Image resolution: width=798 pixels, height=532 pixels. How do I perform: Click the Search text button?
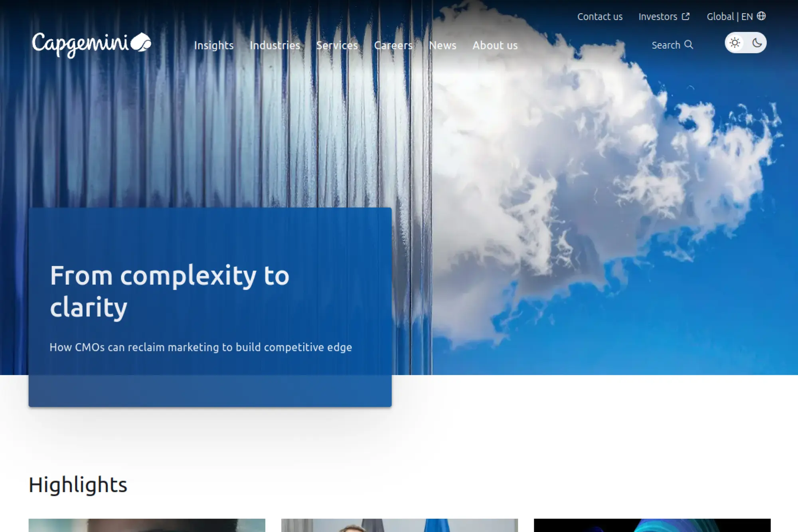[x=666, y=45]
